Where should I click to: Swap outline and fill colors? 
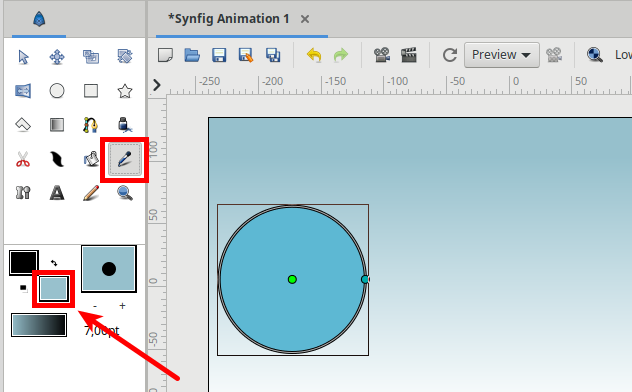coord(54,263)
